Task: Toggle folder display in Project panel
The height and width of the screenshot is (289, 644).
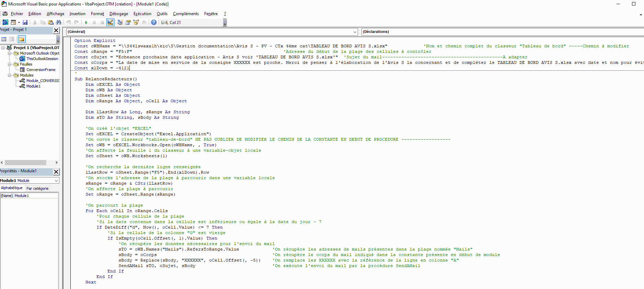Action: tap(22, 39)
